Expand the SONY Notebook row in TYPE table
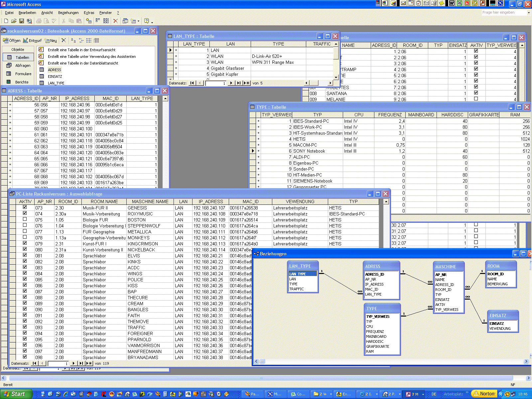Viewport: 532px width, 399px height. point(258,151)
